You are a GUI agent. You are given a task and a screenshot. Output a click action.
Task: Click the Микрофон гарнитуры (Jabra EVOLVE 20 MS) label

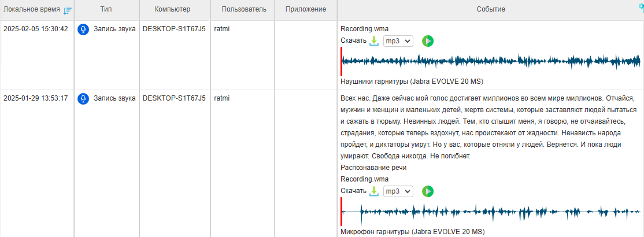coord(413,231)
